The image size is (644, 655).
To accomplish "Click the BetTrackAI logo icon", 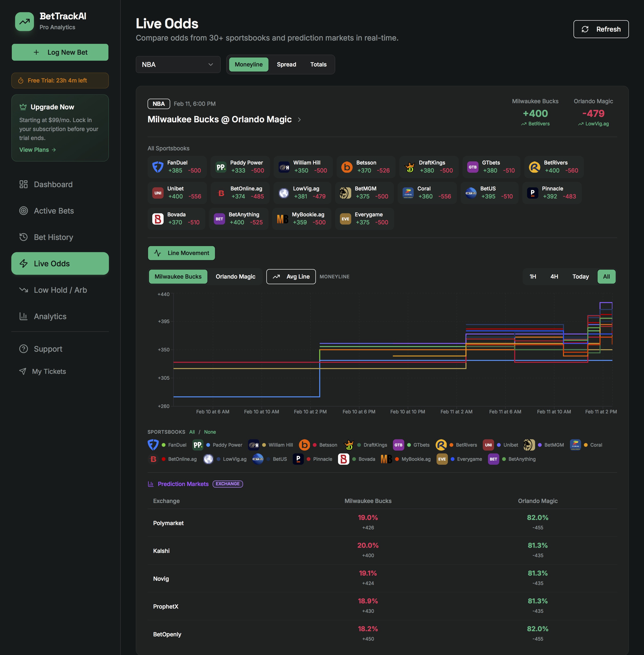I will tap(24, 22).
